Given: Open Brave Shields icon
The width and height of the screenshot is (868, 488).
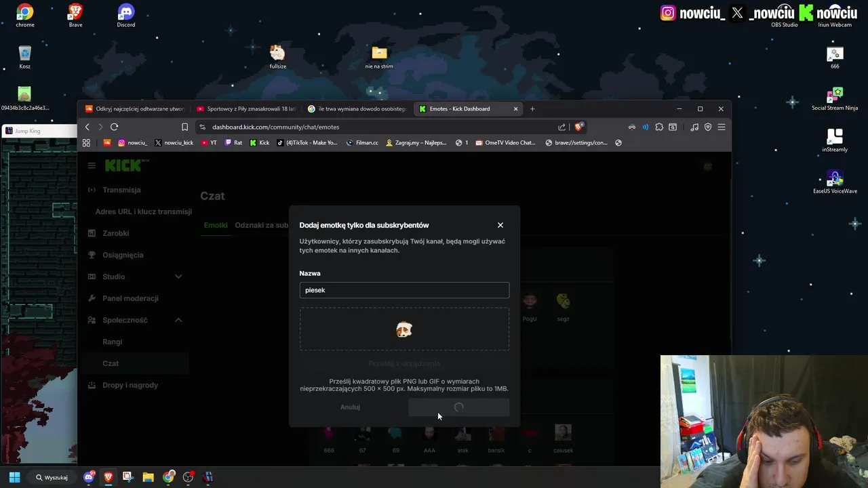Looking at the screenshot, I should (x=578, y=127).
